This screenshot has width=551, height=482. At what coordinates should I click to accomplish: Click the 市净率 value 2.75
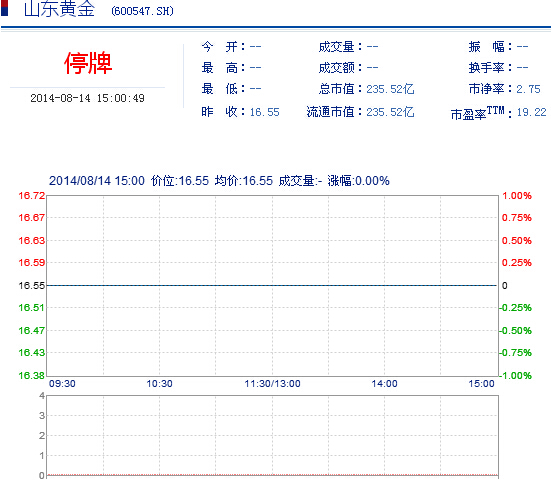pos(528,89)
